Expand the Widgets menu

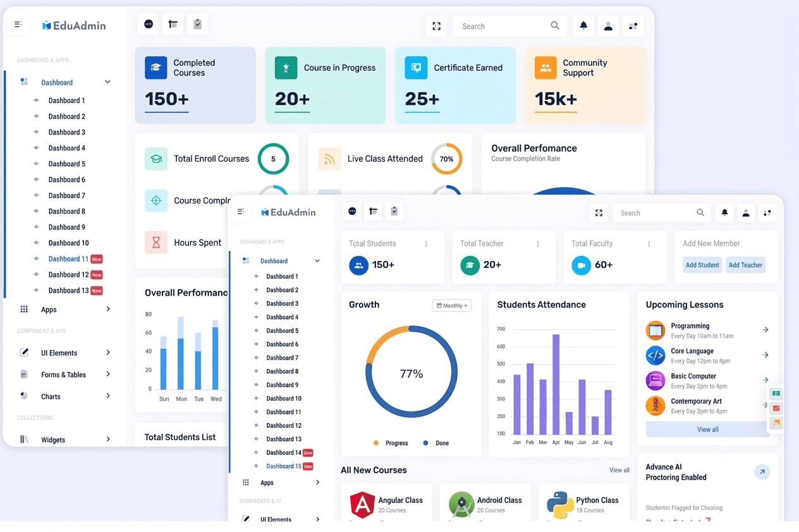click(x=108, y=439)
